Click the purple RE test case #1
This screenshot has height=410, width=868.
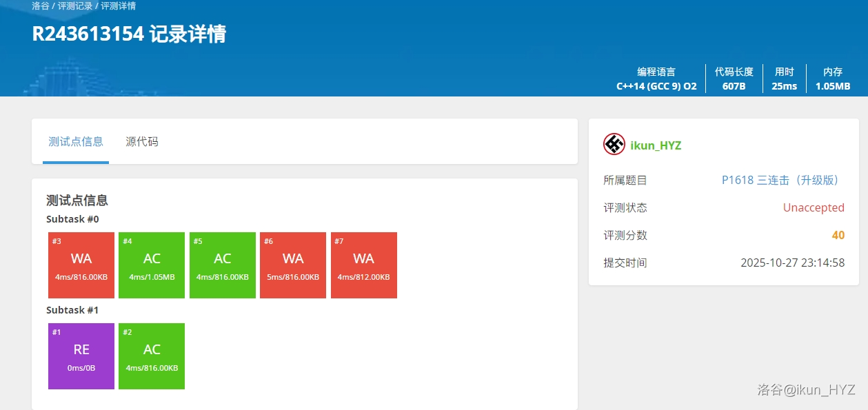[x=81, y=356]
